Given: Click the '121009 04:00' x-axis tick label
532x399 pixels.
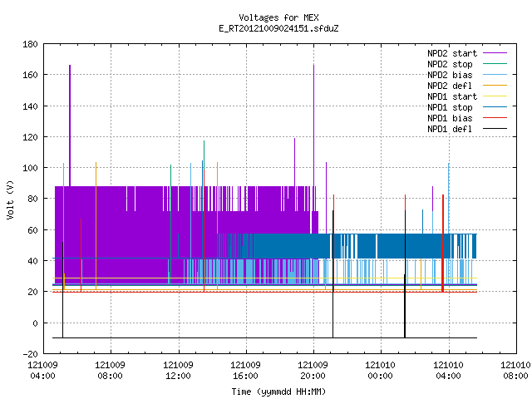Looking at the screenshot, I should pos(42,371).
